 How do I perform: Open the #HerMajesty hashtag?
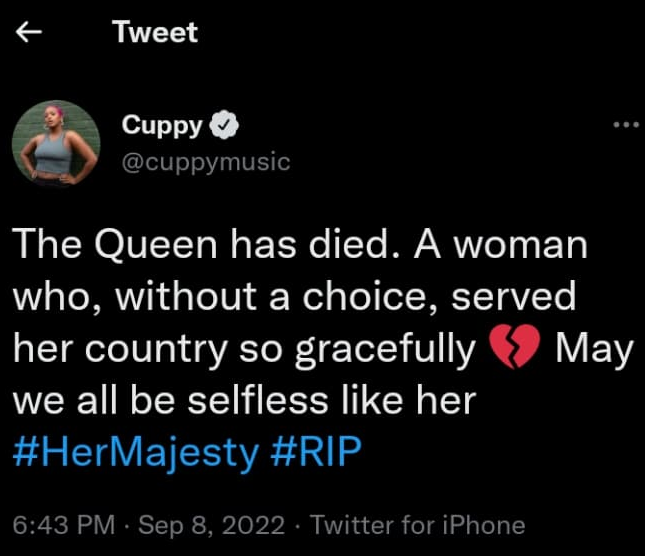click(x=136, y=452)
